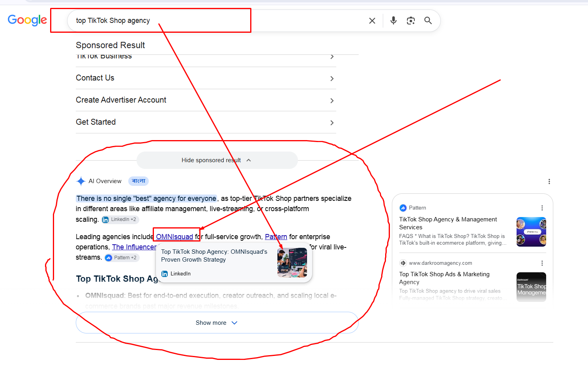
Task: Click LinkedIn icon in preview card
Action: click(165, 274)
